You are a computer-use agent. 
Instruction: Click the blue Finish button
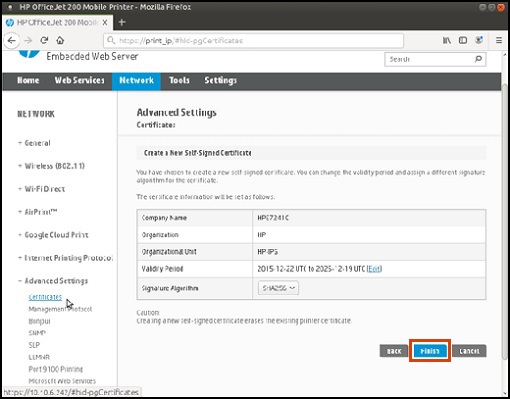[x=430, y=351]
